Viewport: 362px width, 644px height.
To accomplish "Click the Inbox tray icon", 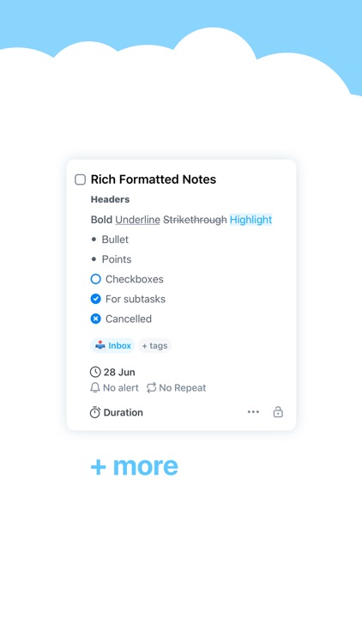I will pos(100,345).
